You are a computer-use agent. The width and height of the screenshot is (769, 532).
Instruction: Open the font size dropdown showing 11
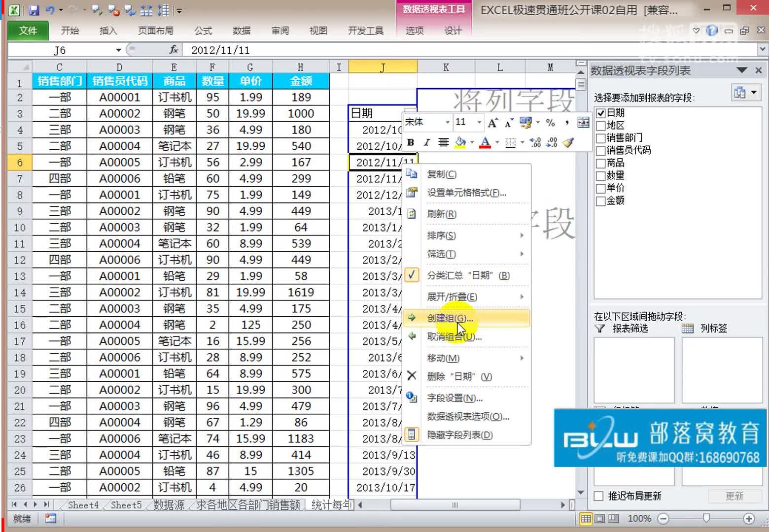pos(479,122)
